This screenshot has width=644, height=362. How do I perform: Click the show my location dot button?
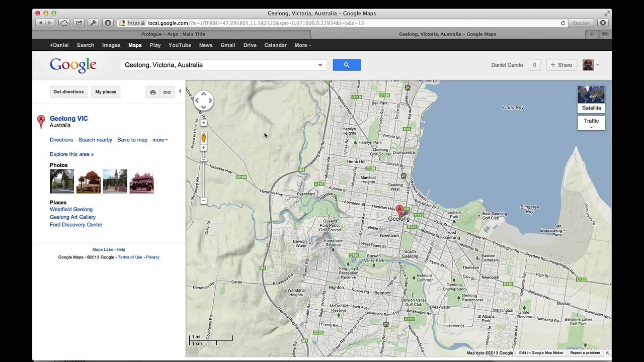[204, 123]
